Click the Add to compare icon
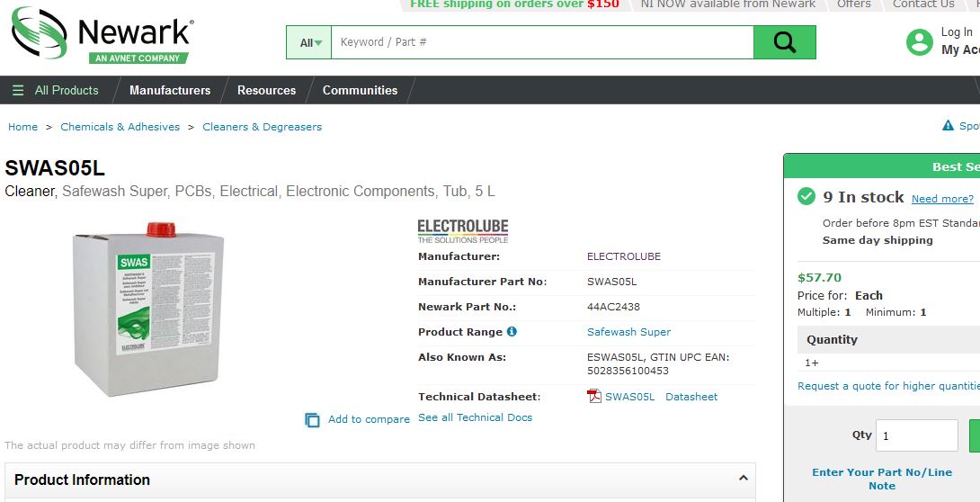The width and height of the screenshot is (980, 502). coord(313,419)
